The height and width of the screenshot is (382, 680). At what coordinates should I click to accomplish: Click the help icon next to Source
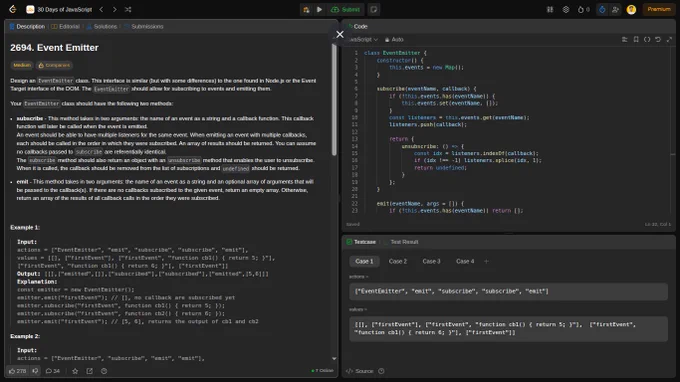tap(381, 371)
